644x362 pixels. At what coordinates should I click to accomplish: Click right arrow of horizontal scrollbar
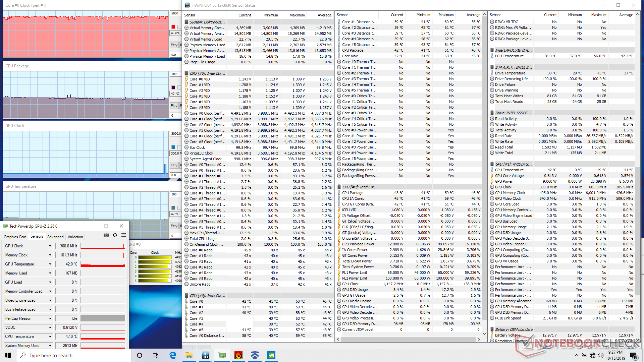click(479, 339)
